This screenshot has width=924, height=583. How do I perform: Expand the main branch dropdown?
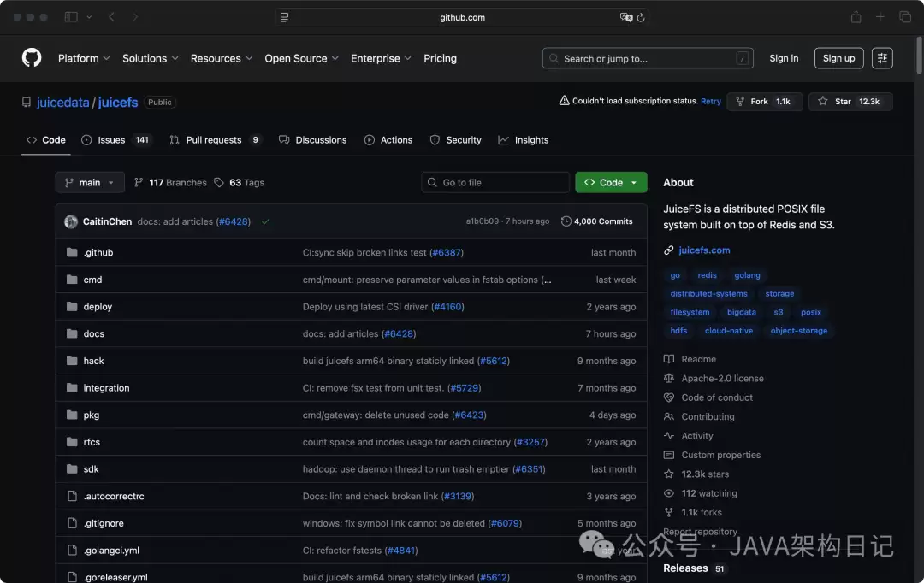coord(90,182)
